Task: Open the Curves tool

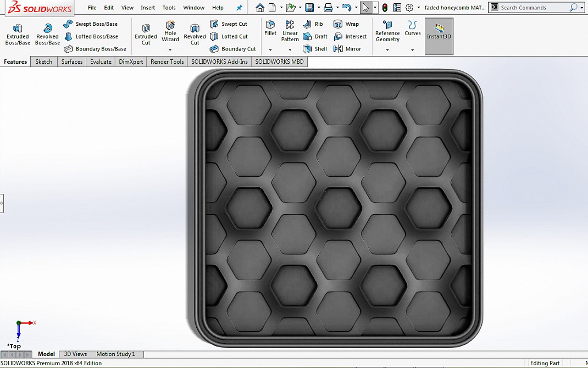Action: tap(413, 29)
